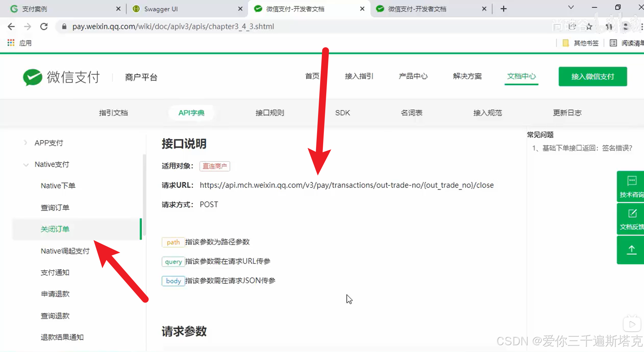Click the query parameter tag

173,262
